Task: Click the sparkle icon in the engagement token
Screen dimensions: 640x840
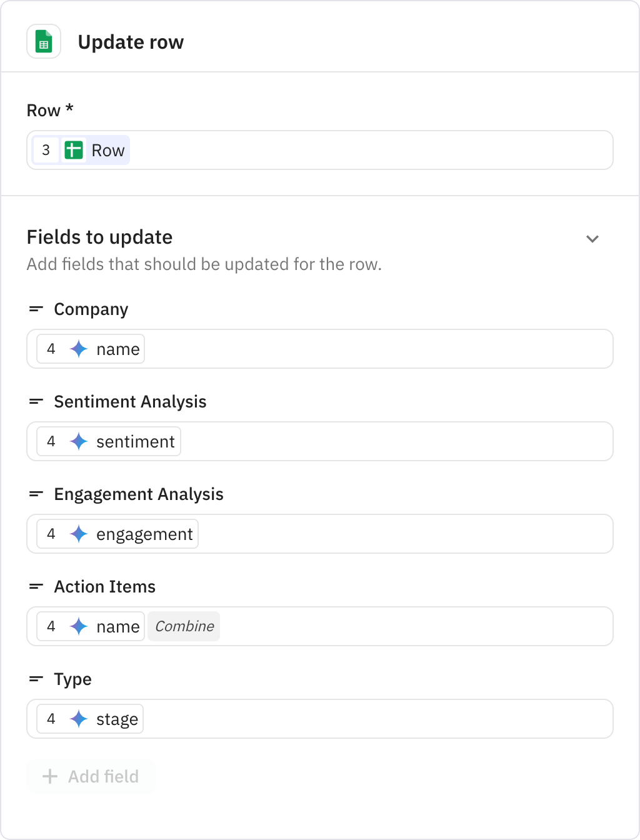Action: (x=79, y=534)
